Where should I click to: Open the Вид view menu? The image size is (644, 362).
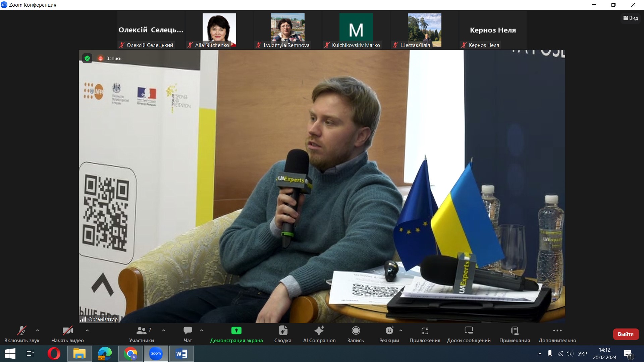(631, 18)
